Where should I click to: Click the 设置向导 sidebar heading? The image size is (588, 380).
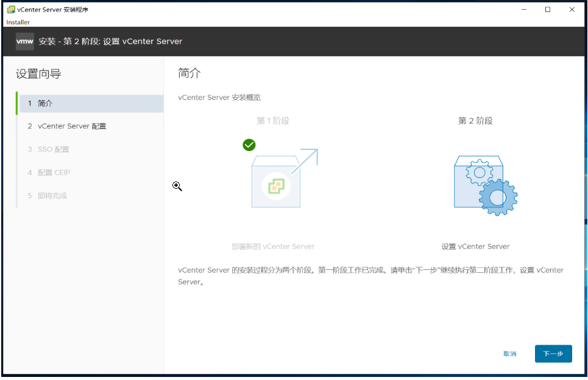coord(38,74)
